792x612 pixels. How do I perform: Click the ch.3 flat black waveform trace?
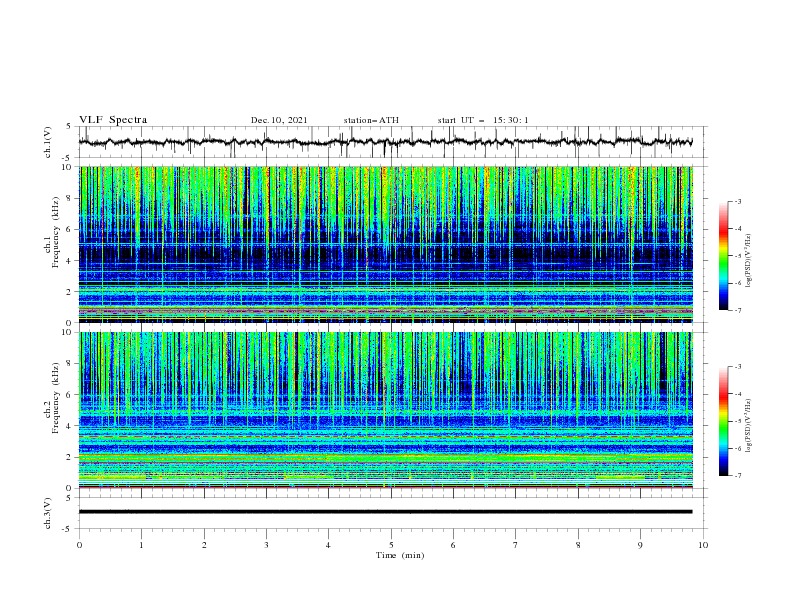tap(385, 512)
